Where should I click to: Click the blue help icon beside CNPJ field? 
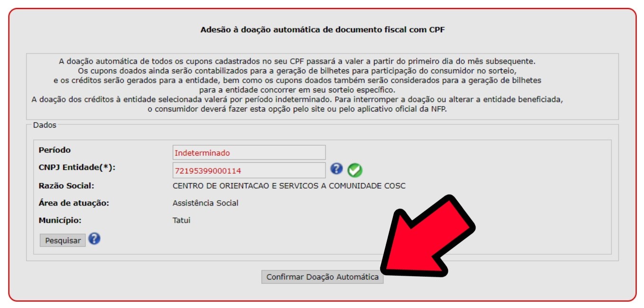tap(336, 168)
